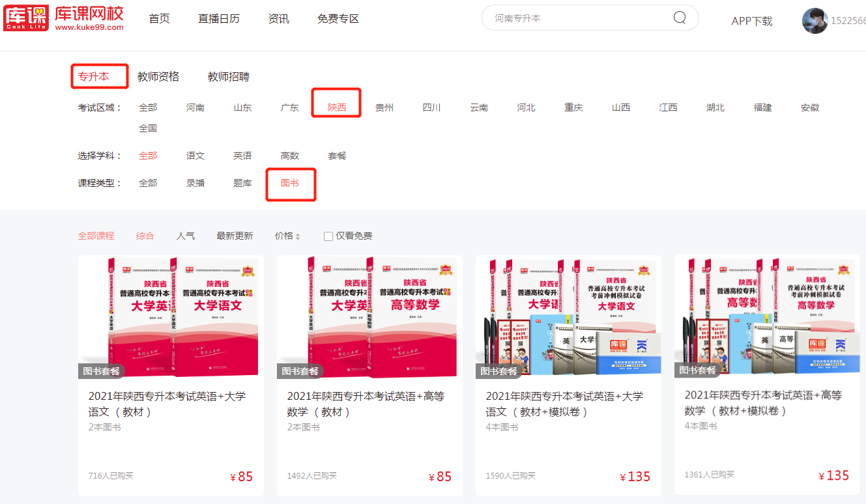Open thumbnail of 英语+高等数学(教材+模拟卷)set
Image resolution: width=866 pixels, height=504 pixels.
click(x=768, y=316)
